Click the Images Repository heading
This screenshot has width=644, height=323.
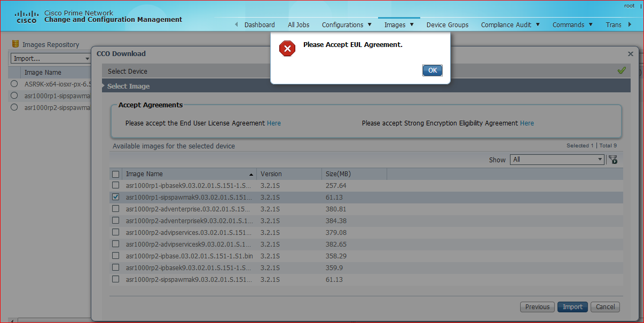tap(51, 45)
